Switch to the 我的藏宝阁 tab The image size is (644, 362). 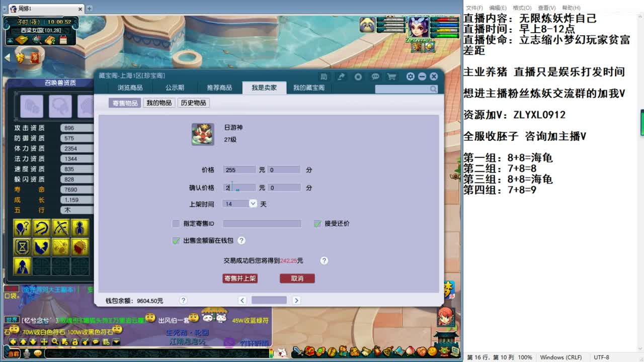[x=309, y=88]
